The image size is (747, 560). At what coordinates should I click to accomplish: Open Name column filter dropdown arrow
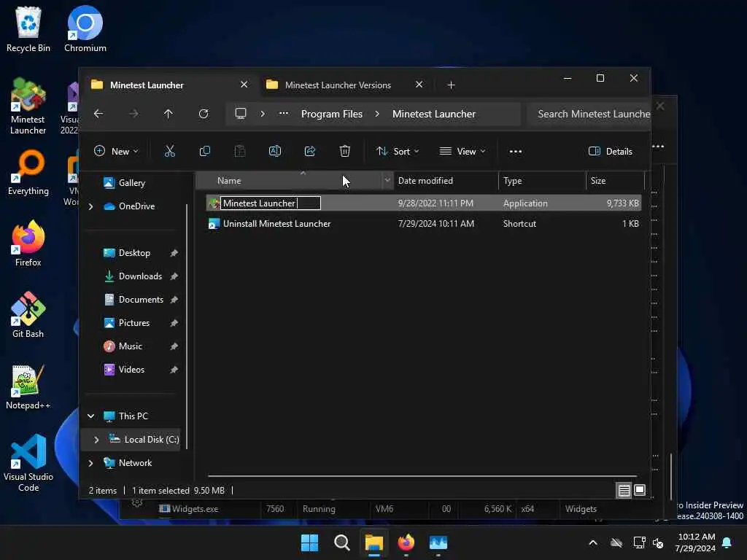point(387,181)
